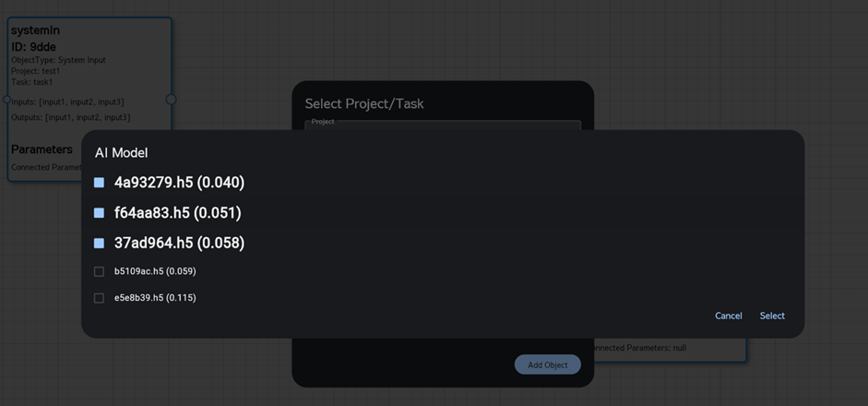Click the systemIn node's right output port

(171, 100)
